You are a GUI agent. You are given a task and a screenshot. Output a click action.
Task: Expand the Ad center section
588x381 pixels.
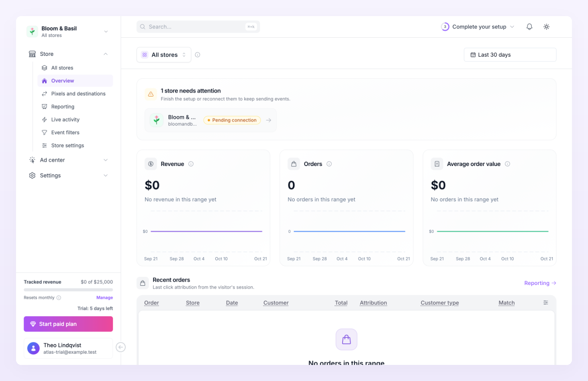point(68,160)
